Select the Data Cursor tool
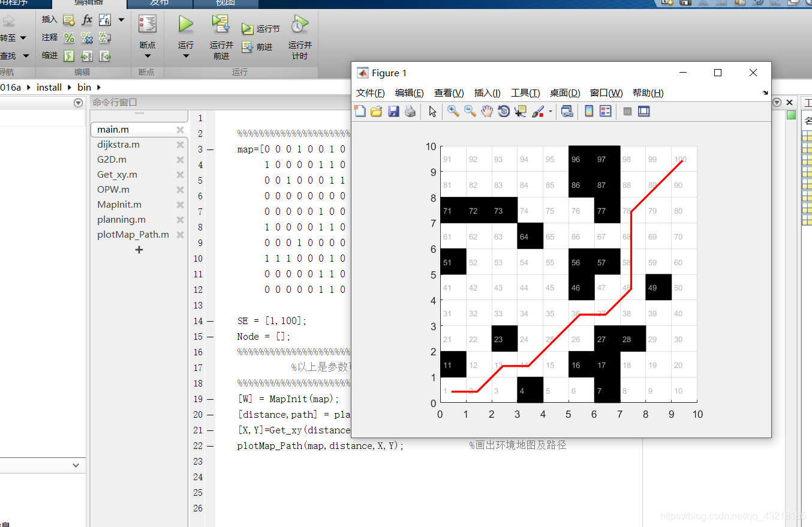This screenshot has width=812, height=527. click(x=520, y=111)
